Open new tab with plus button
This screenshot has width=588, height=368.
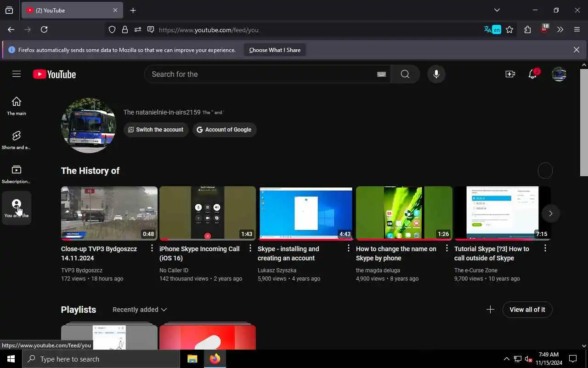pos(133,10)
